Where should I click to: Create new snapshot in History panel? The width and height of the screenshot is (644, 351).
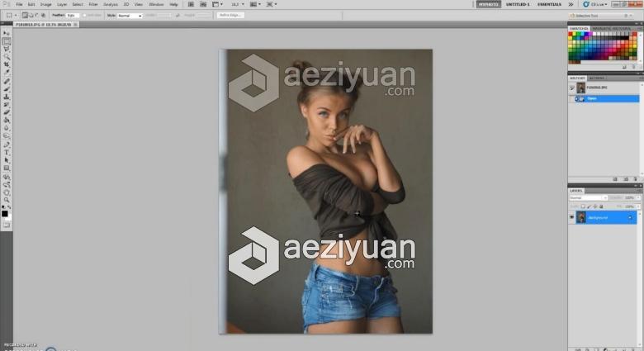(626, 179)
